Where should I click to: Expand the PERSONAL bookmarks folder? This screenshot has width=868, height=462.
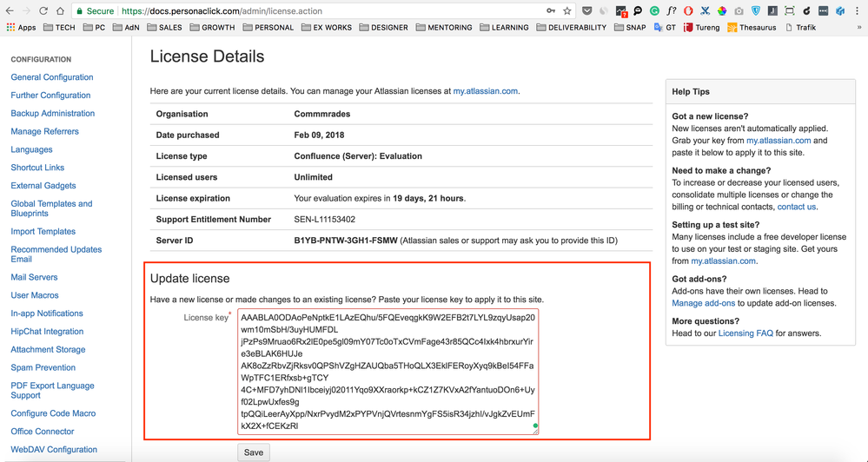[268, 27]
